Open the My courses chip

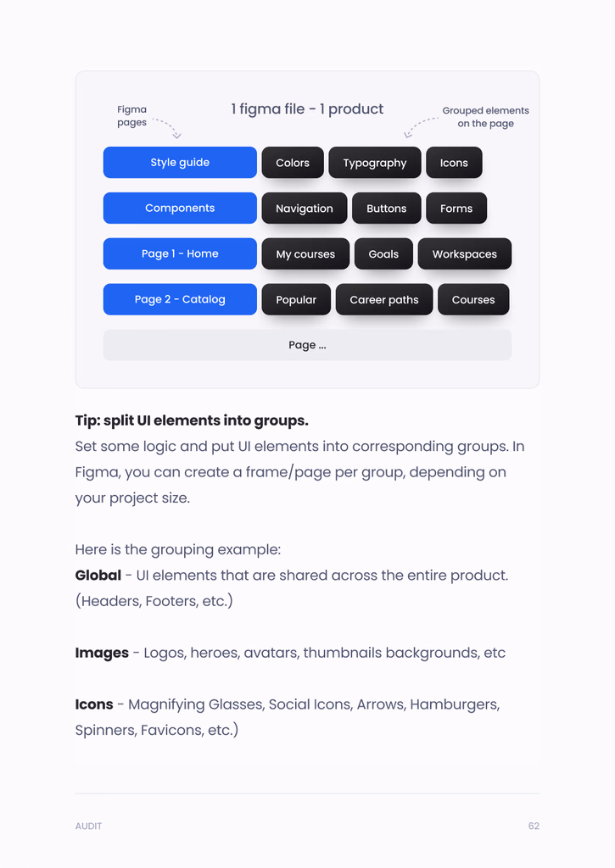tap(305, 254)
